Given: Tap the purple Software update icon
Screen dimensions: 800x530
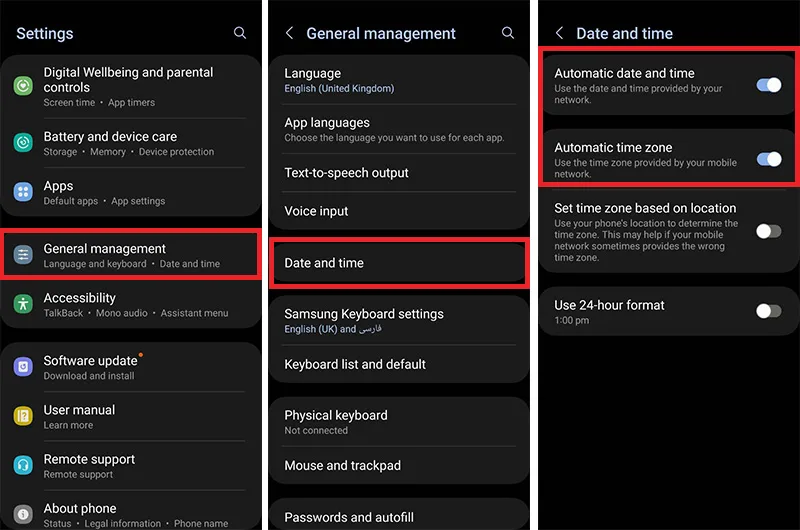Looking at the screenshot, I should coord(23,367).
